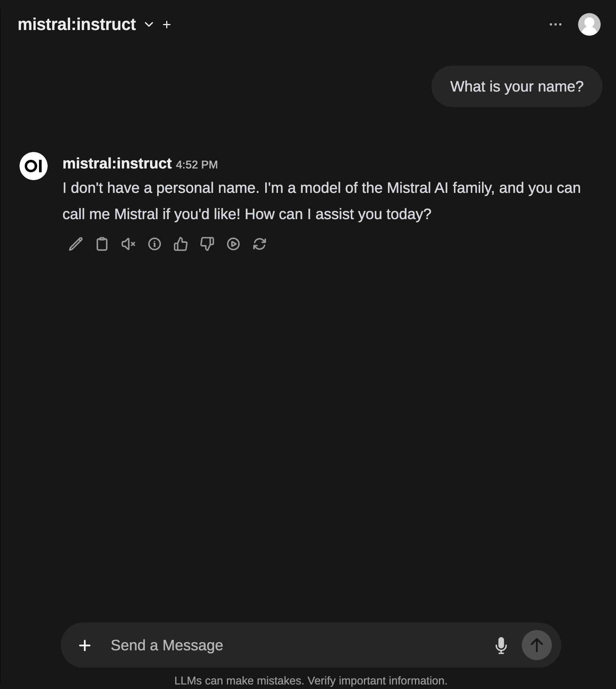Open generation info icon
The height and width of the screenshot is (689, 616).
pyautogui.click(x=155, y=244)
